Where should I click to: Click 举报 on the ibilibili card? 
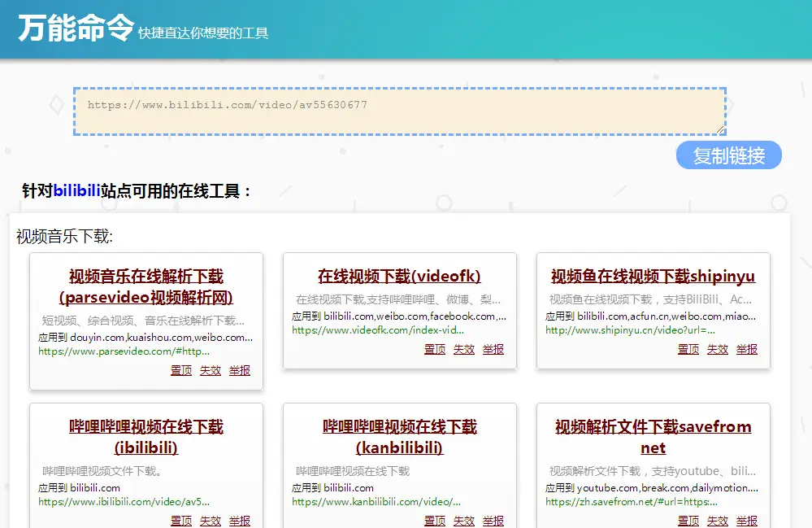tap(240, 521)
